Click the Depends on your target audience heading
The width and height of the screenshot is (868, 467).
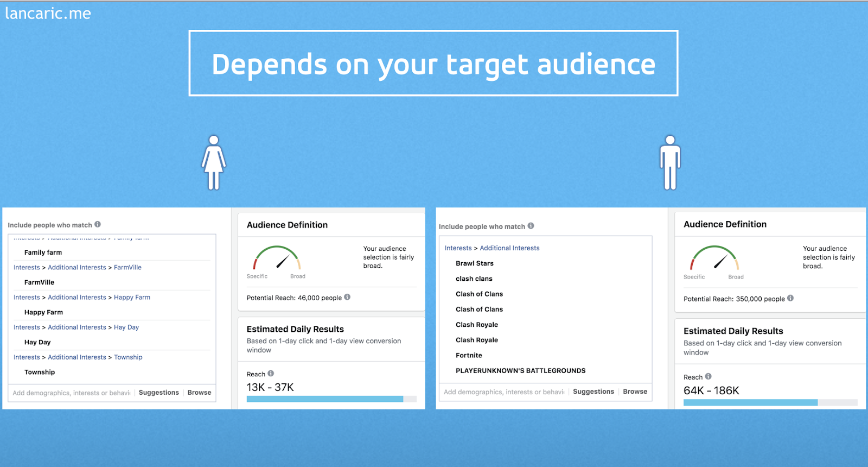(433, 64)
